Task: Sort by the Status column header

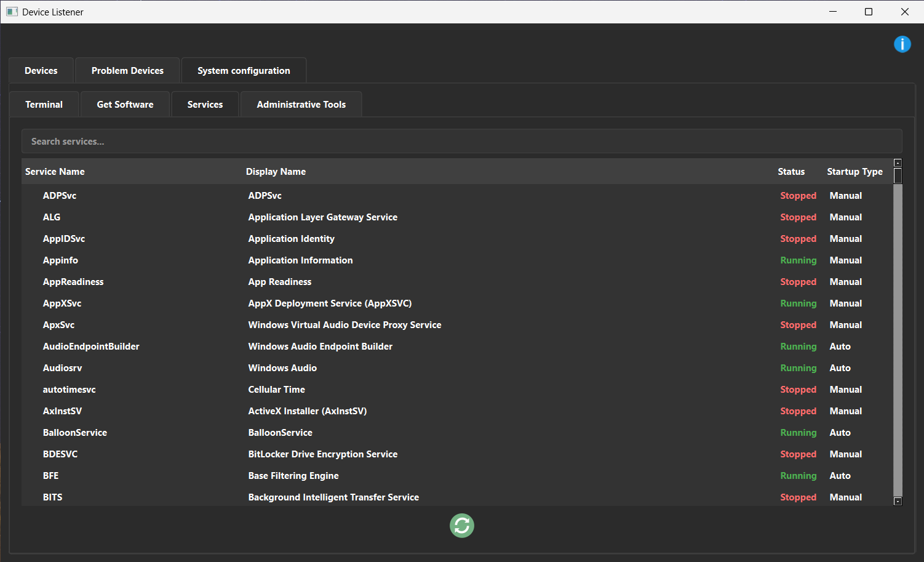Action: point(791,172)
